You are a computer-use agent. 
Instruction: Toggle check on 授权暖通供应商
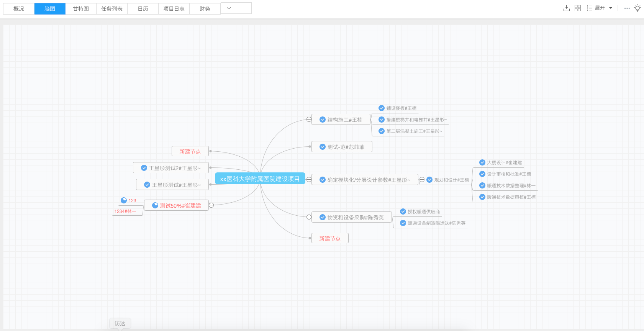[x=403, y=211]
